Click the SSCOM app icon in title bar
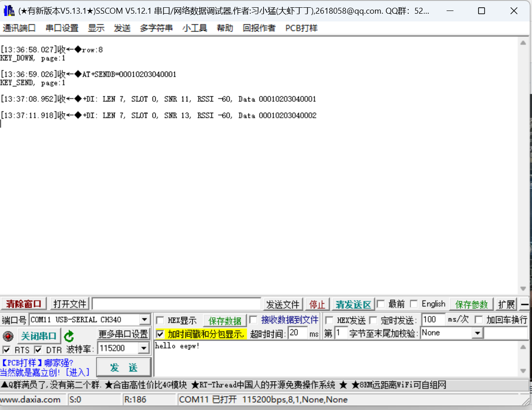The width and height of the screenshot is (532, 410). click(x=9, y=11)
